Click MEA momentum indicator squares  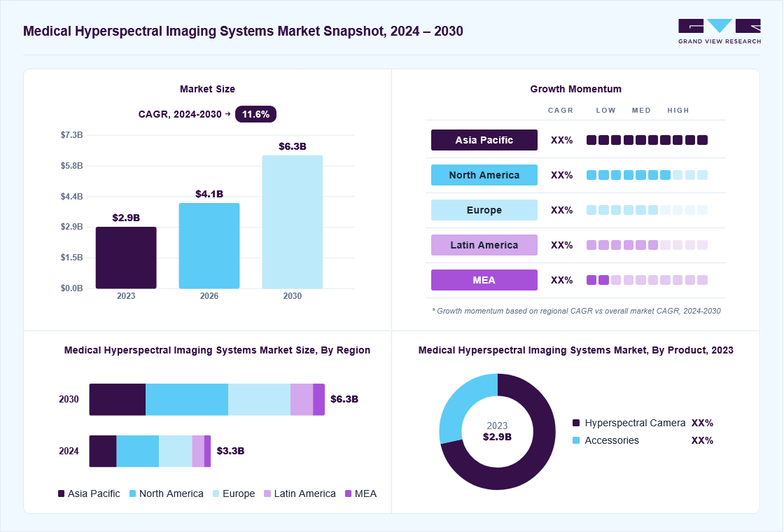point(647,280)
